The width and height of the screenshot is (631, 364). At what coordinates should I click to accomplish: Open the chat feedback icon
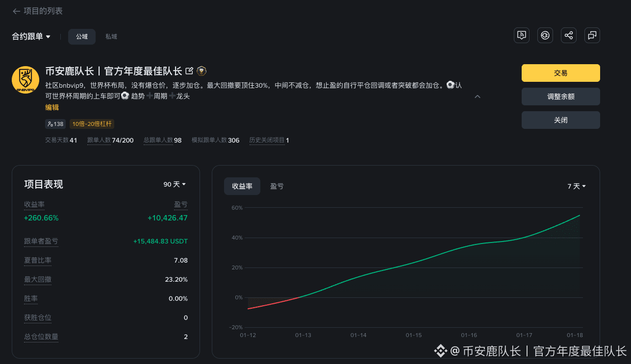[x=592, y=35]
